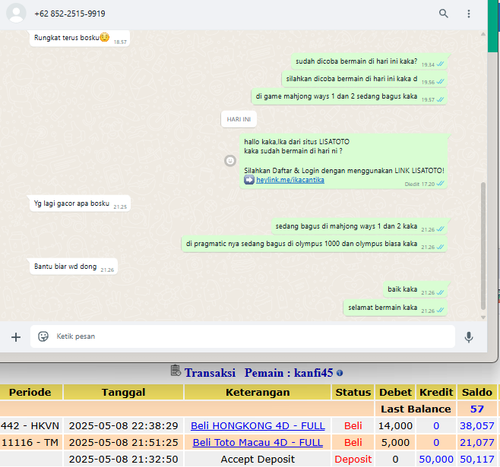Click the debet value 5,000

[x=395, y=442]
